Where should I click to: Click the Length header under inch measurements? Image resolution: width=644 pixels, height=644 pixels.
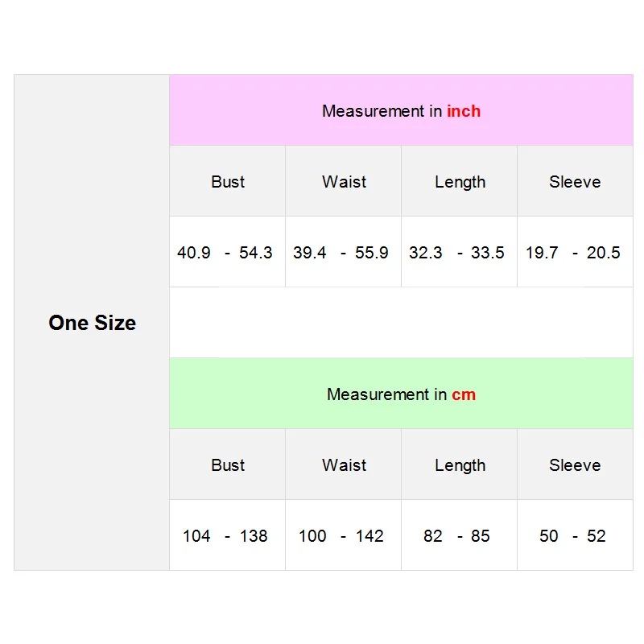pos(460,182)
